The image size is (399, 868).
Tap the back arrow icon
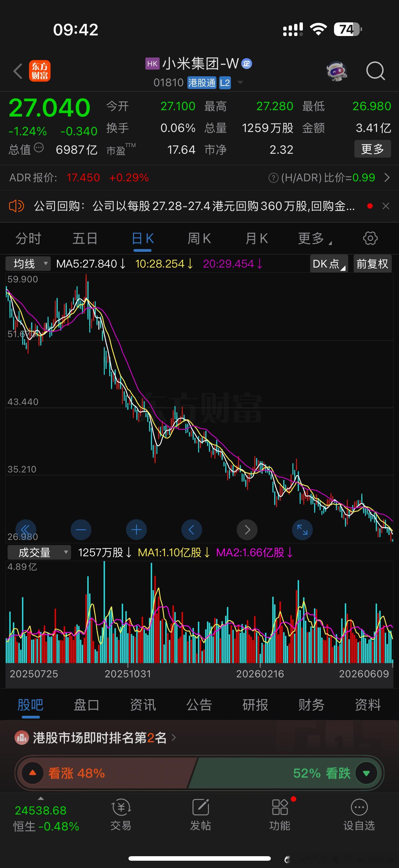[18, 71]
